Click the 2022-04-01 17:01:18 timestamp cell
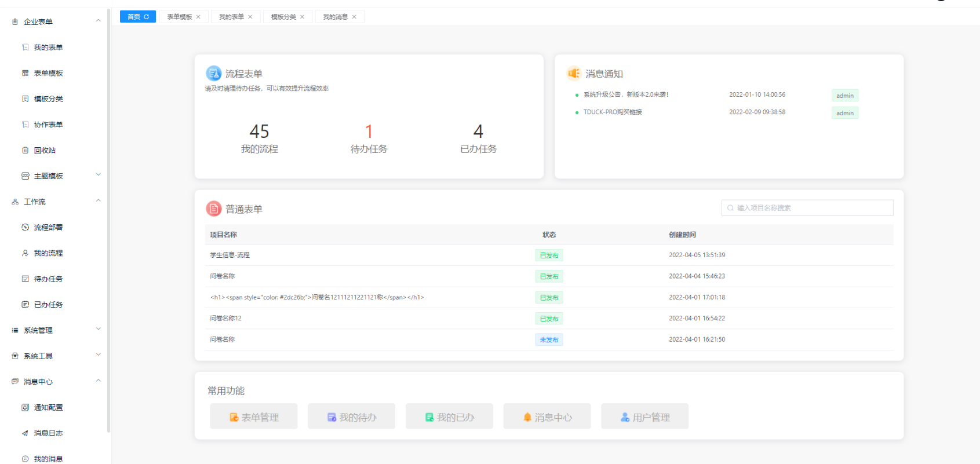Screen dimensions: 980x464 697,297
